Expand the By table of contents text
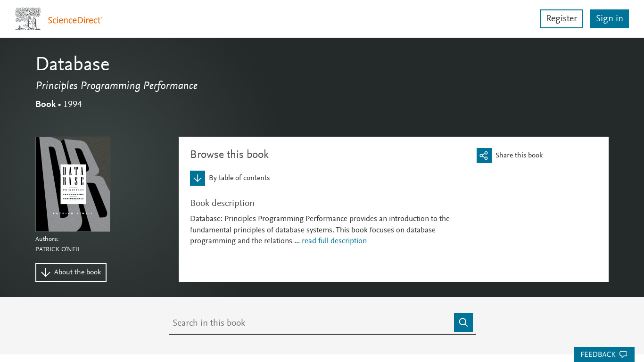 coord(239,178)
